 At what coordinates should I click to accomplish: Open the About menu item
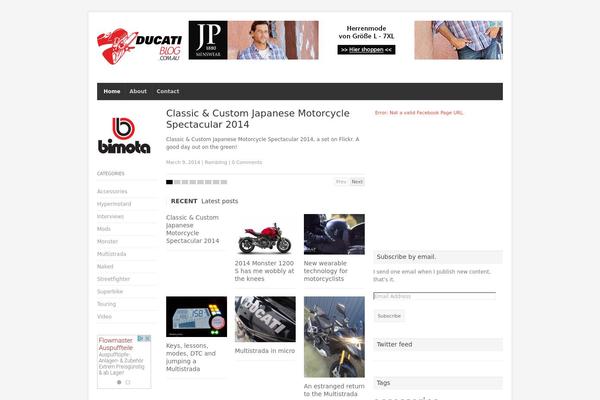point(138,91)
